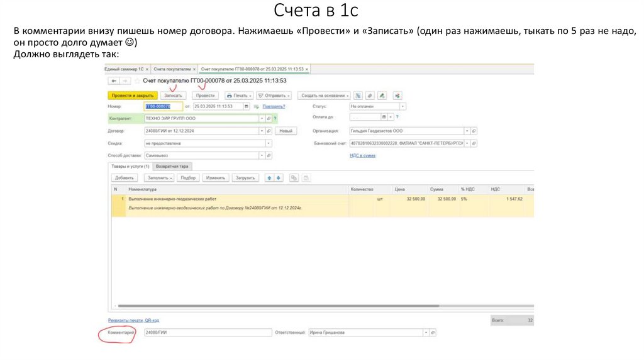Click the Записать button
The image size is (644, 361).
[173, 96]
